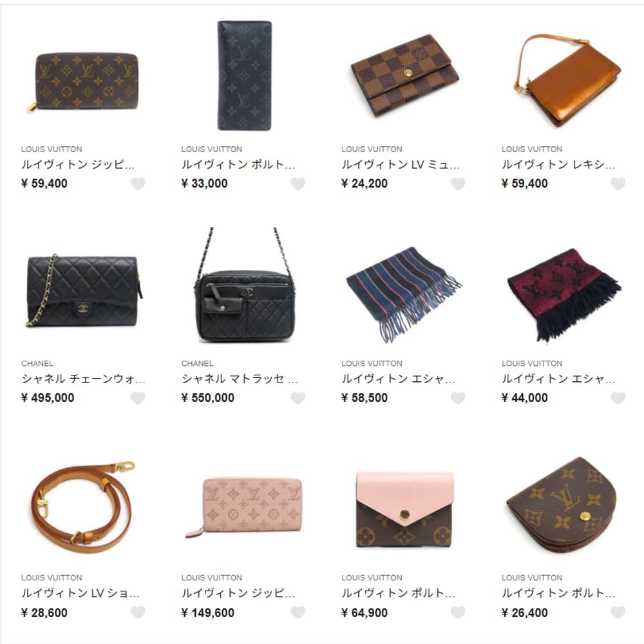Favorite the ¥26,400 coin purse

pyautogui.click(x=618, y=612)
